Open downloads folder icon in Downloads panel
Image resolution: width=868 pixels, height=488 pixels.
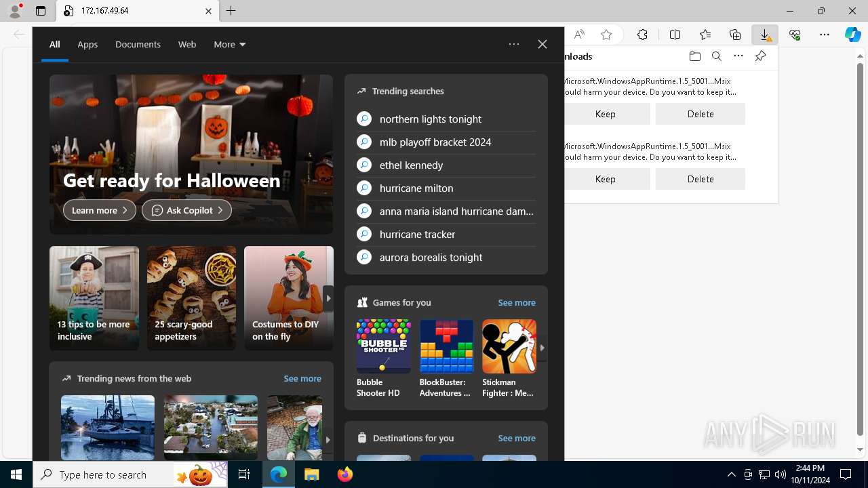point(694,56)
